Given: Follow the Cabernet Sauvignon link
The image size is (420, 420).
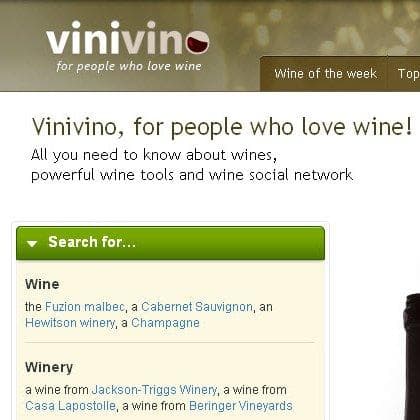Looking at the screenshot, I should tap(197, 307).
